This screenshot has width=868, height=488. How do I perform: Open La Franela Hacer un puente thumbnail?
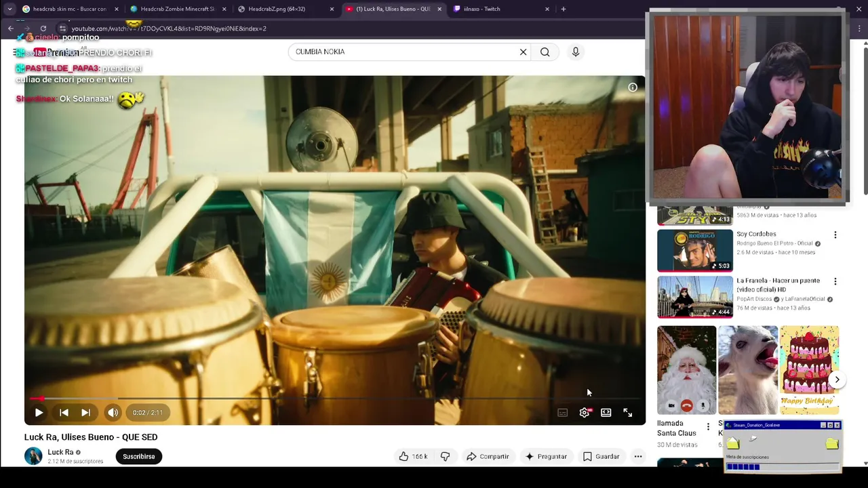point(695,297)
